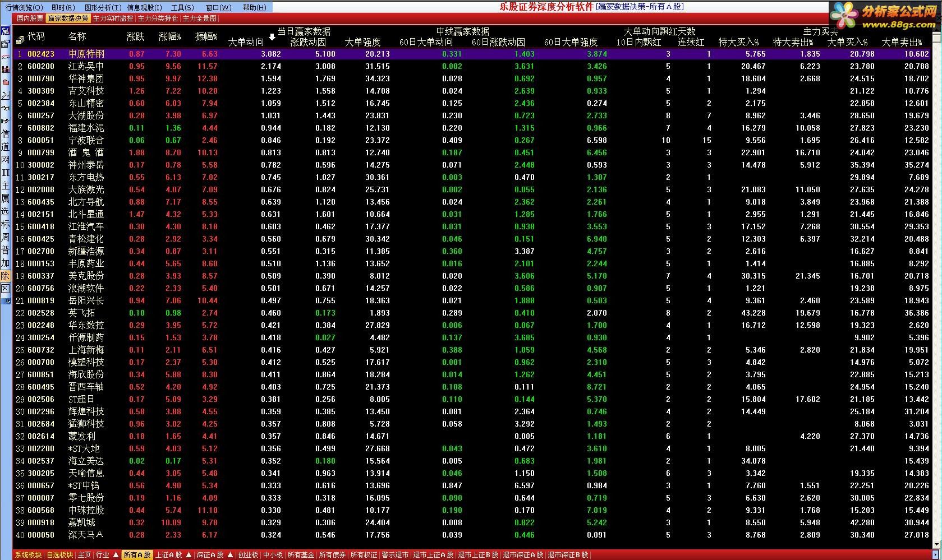Switch to the 国内股票 tab
The width and height of the screenshot is (942, 560).
[30, 18]
